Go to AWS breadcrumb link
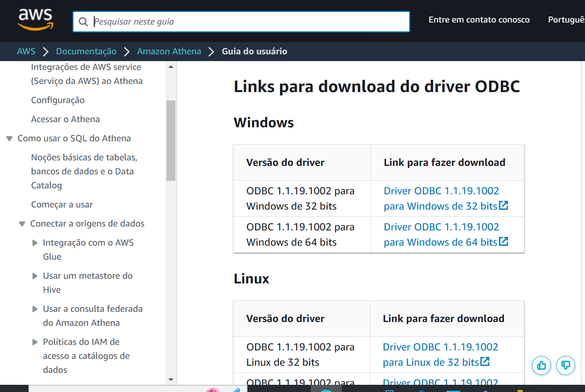The image size is (585, 392). click(26, 51)
